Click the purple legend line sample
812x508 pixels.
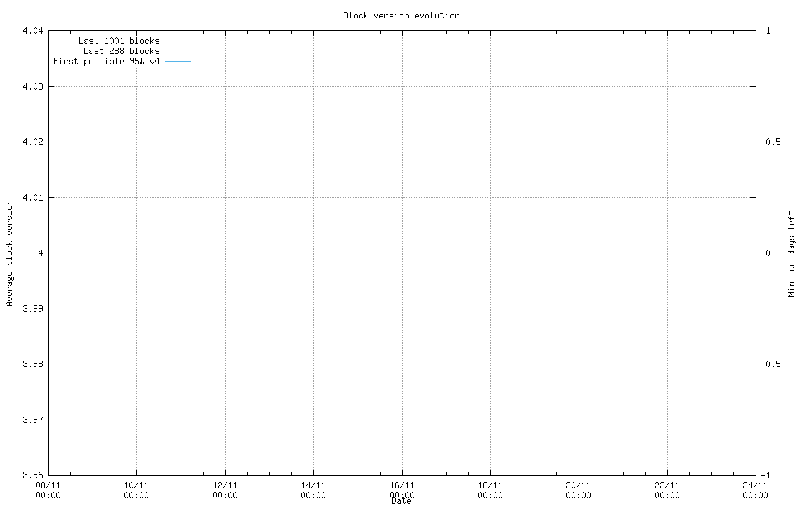(x=178, y=41)
